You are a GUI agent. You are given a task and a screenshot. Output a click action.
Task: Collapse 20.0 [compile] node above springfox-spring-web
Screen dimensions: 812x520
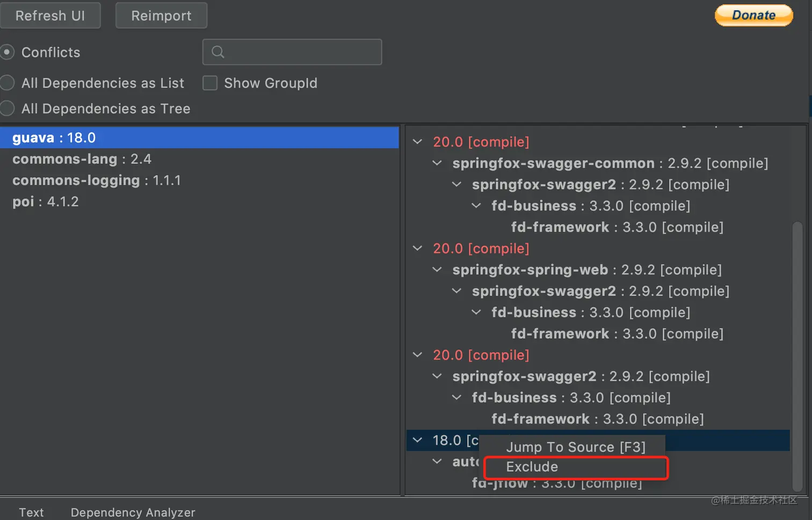417,248
